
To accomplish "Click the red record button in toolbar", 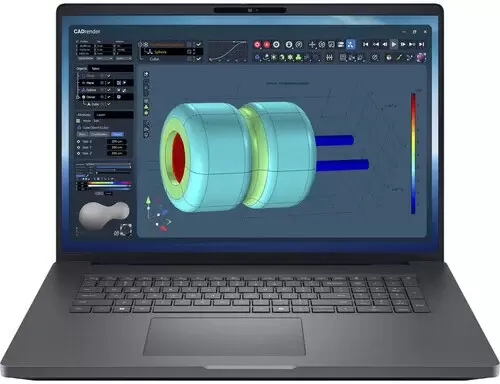I will pos(257,45).
